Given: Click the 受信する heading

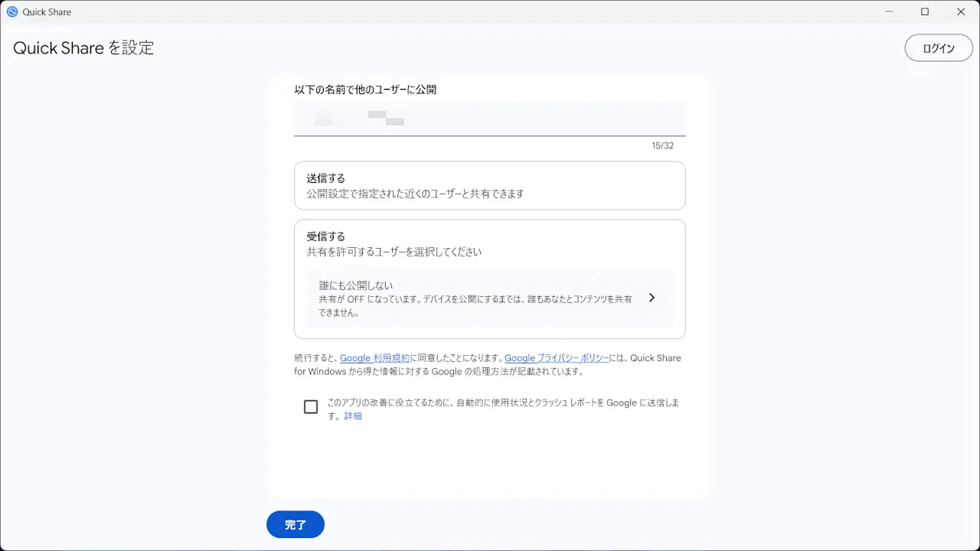Looking at the screenshot, I should [x=326, y=236].
